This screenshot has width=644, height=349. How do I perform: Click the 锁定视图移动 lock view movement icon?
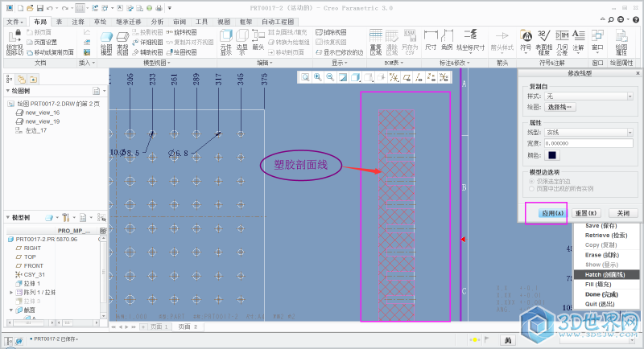click(x=14, y=43)
